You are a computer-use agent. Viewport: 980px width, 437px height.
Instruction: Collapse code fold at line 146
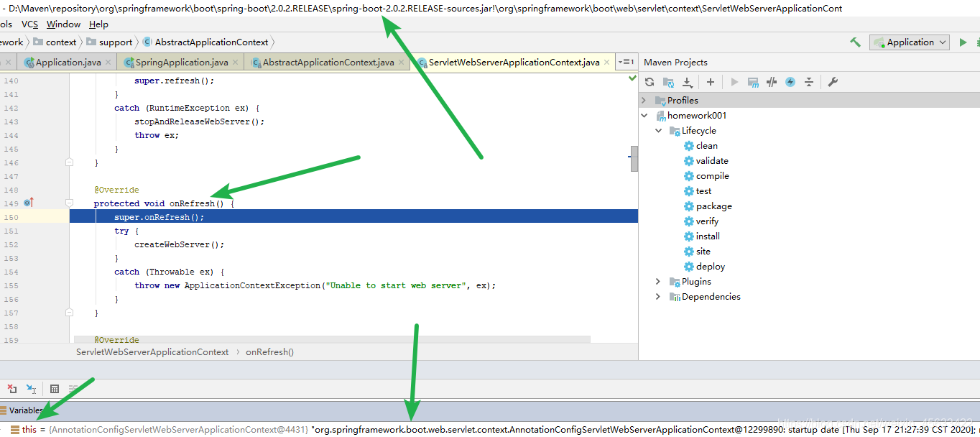[69, 163]
